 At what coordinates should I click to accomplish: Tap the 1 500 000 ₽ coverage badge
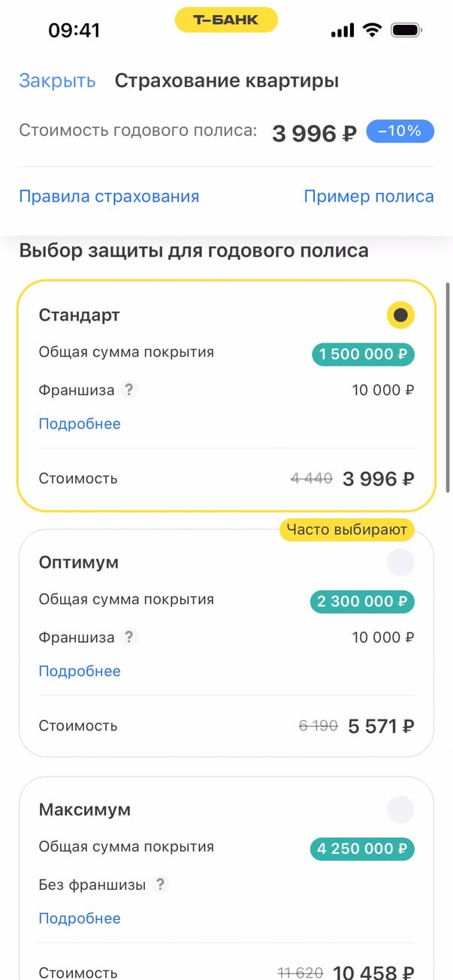tap(363, 354)
